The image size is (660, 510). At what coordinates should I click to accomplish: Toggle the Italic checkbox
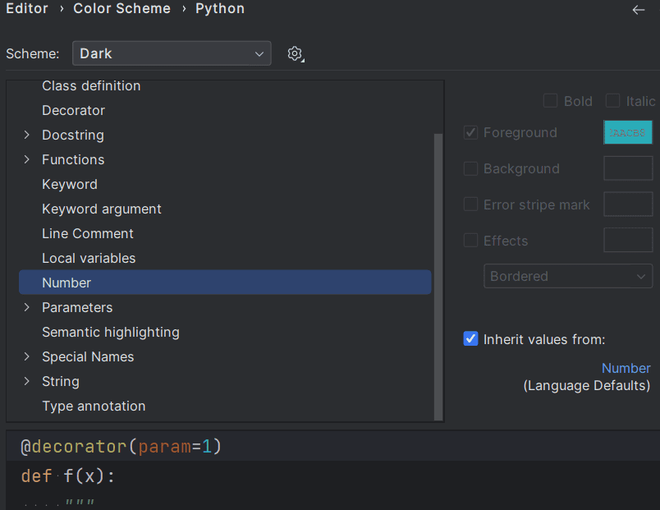[x=613, y=101]
